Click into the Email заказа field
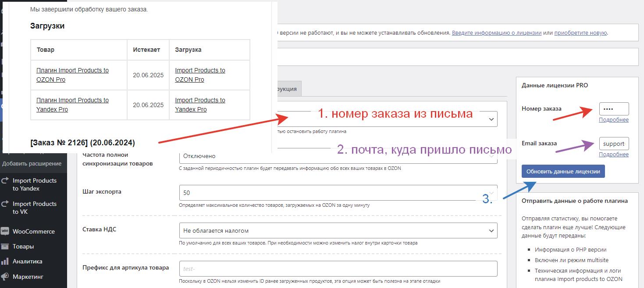644x288 pixels. 613,144
